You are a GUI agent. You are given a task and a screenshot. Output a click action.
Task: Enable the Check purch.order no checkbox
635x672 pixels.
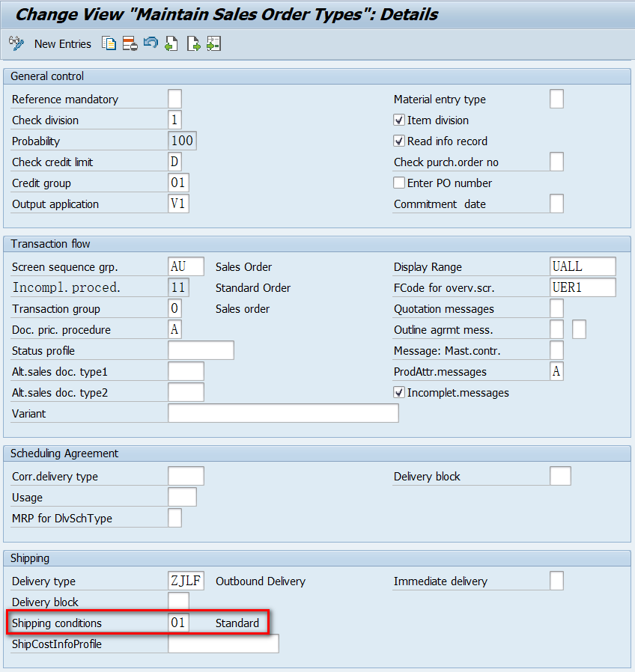click(556, 161)
